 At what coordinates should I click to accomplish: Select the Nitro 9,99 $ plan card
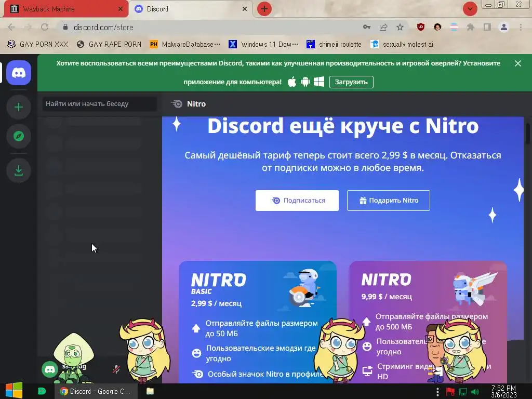[428, 322]
